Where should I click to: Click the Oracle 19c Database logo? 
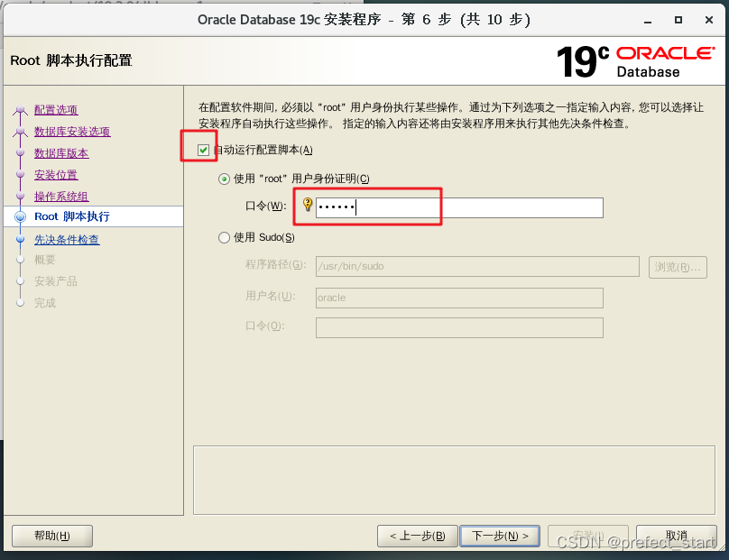point(635,61)
